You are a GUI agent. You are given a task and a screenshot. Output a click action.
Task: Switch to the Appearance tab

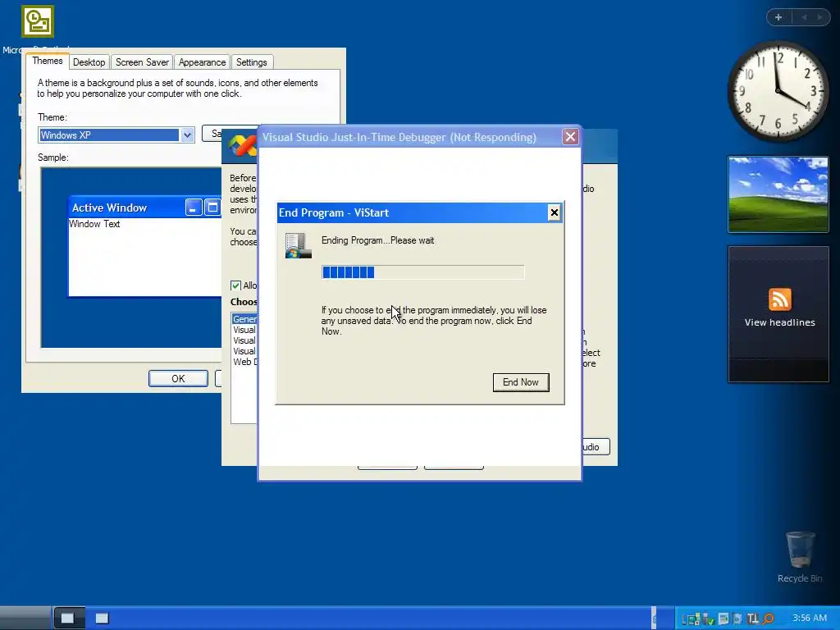[x=202, y=62]
